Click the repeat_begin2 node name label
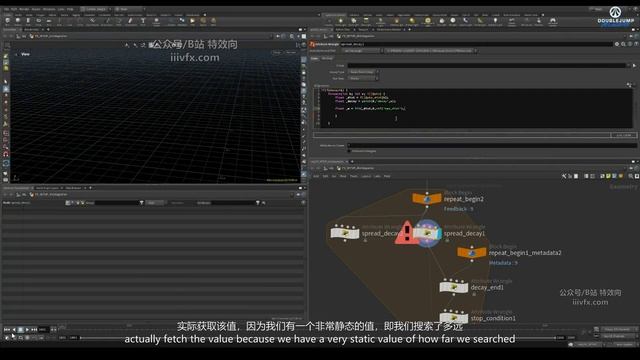640x360 pixels. click(464, 199)
